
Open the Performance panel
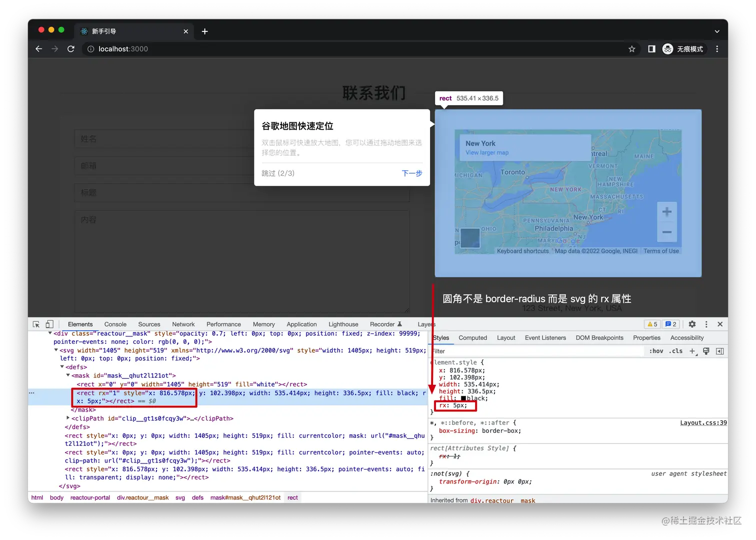pyautogui.click(x=223, y=324)
